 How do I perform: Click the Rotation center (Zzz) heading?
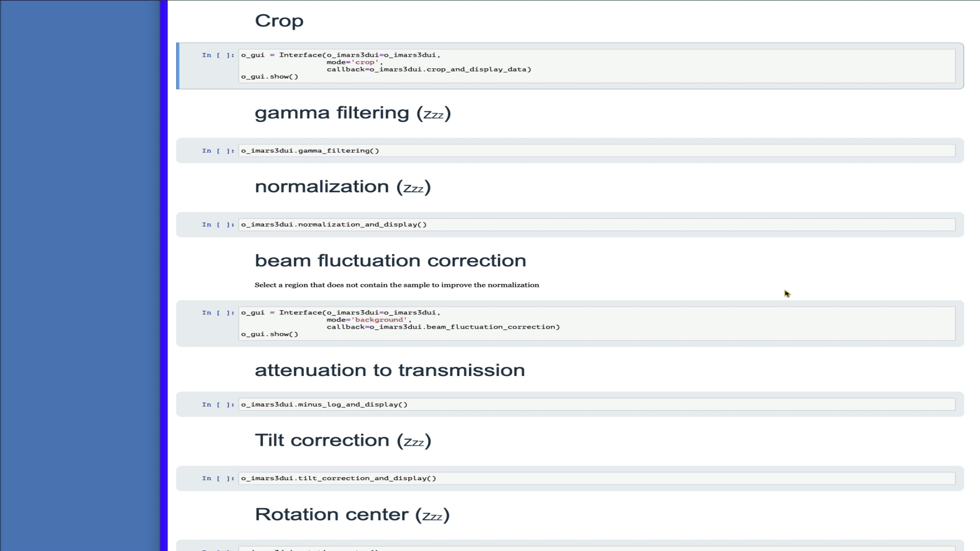click(x=352, y=514)
